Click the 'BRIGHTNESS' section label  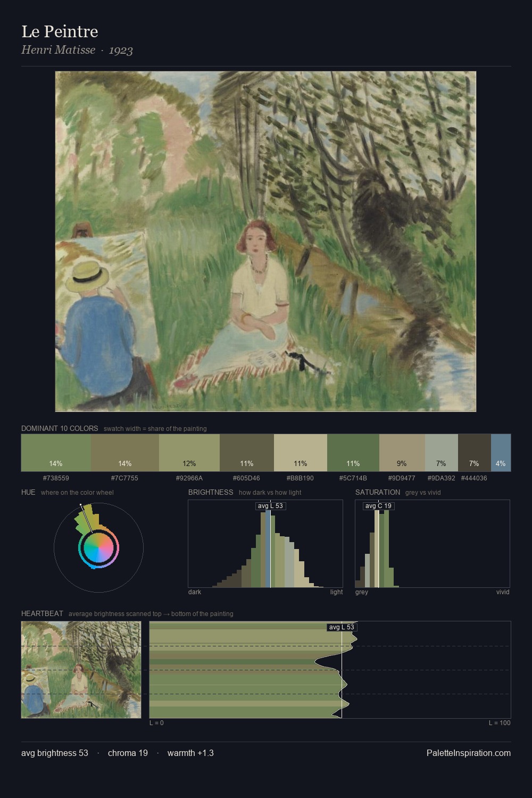(x=211, y=492)
